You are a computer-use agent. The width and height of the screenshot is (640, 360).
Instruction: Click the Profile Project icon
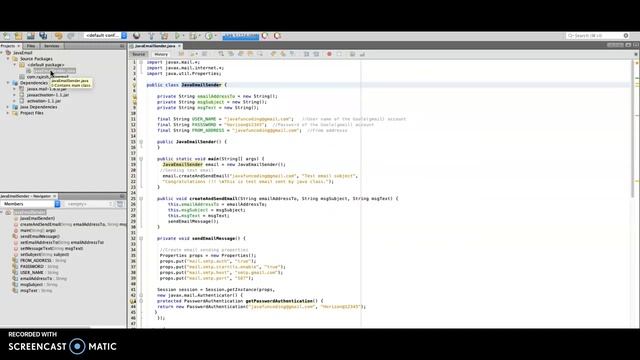209,36
